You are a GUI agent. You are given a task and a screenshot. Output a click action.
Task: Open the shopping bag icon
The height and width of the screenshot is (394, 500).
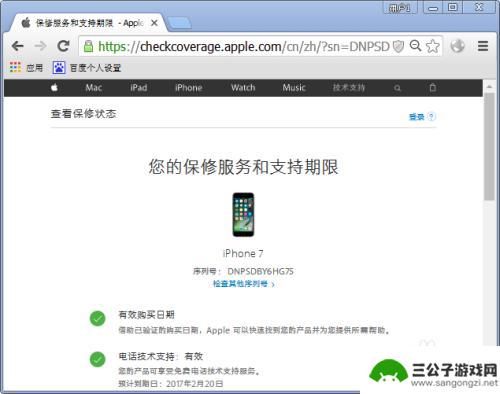(433, 88)
